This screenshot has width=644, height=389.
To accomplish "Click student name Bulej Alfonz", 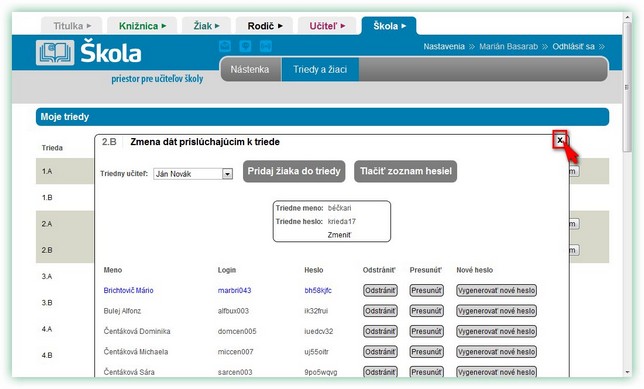I will [122, 311].
